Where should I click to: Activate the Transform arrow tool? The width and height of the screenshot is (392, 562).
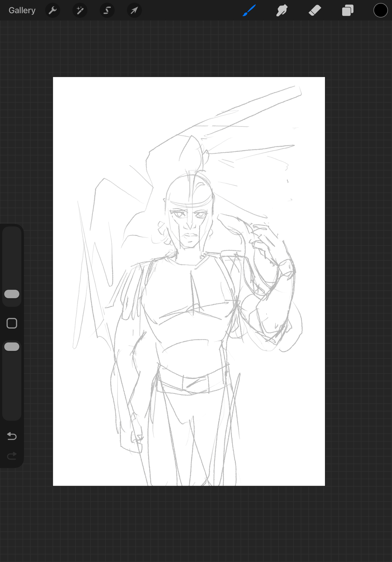click(134, 10)
